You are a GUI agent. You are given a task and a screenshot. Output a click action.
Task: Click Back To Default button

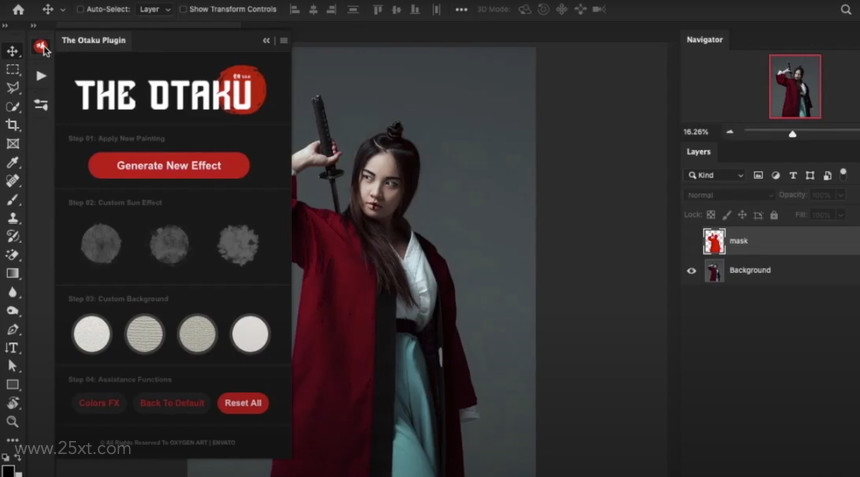pos(172,403)
